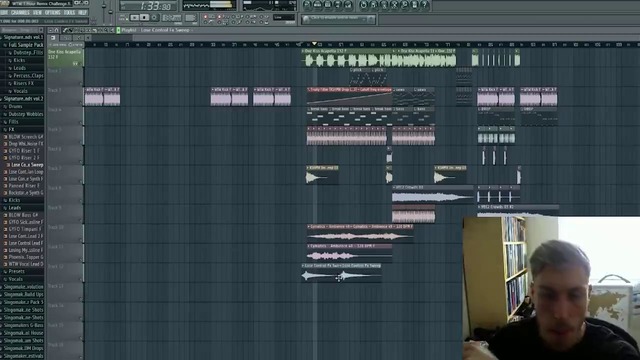The image size is (640, 360).
Task: Click the Record button in transport
Action: [x=154, y=18]
